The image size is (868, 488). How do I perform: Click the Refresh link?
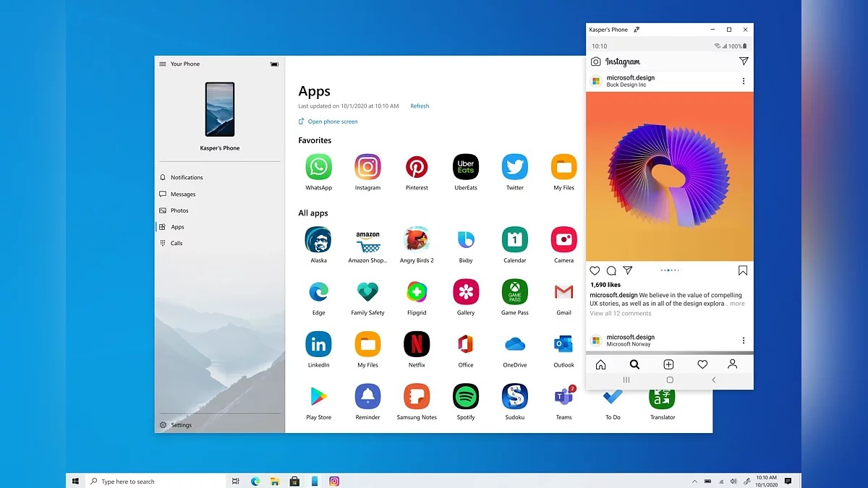click(x=420, y=106)
